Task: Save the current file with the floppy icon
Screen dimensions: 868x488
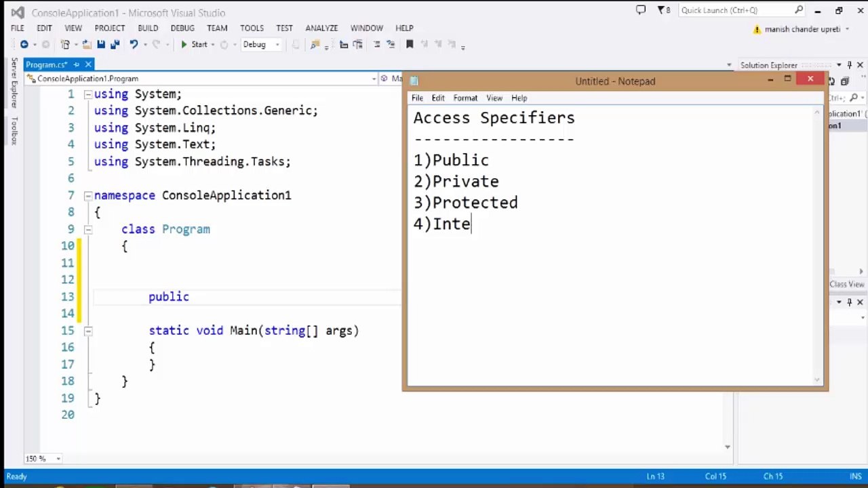Action: pos(100,45)
